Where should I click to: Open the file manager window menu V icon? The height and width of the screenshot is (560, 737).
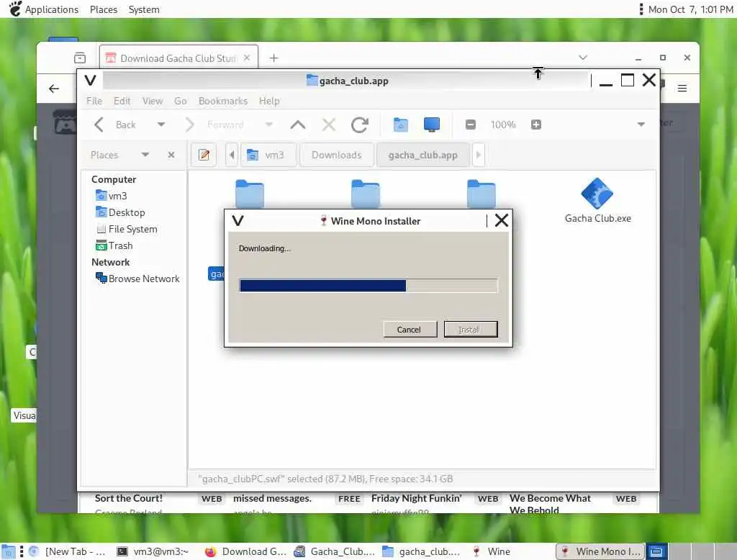(x=90, y=81)
